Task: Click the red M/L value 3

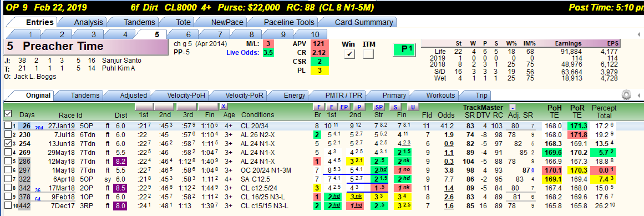Action: (268, 44)
